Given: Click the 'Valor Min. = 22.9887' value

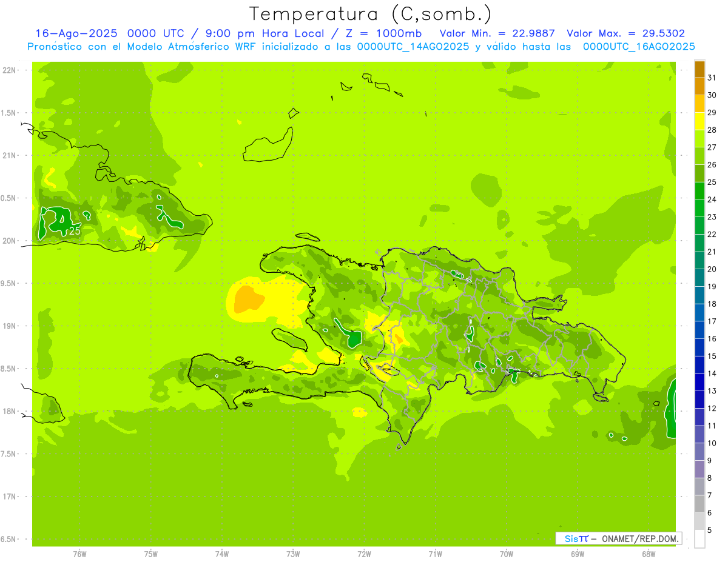Looking at the screenshot, I should (497, 33).
